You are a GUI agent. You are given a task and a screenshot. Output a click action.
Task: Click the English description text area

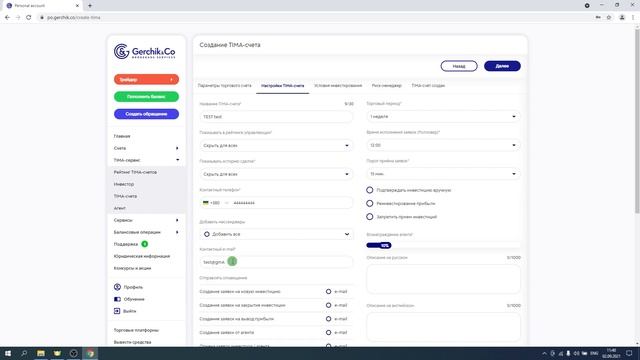pyautogui.click(x=443, y=327)
